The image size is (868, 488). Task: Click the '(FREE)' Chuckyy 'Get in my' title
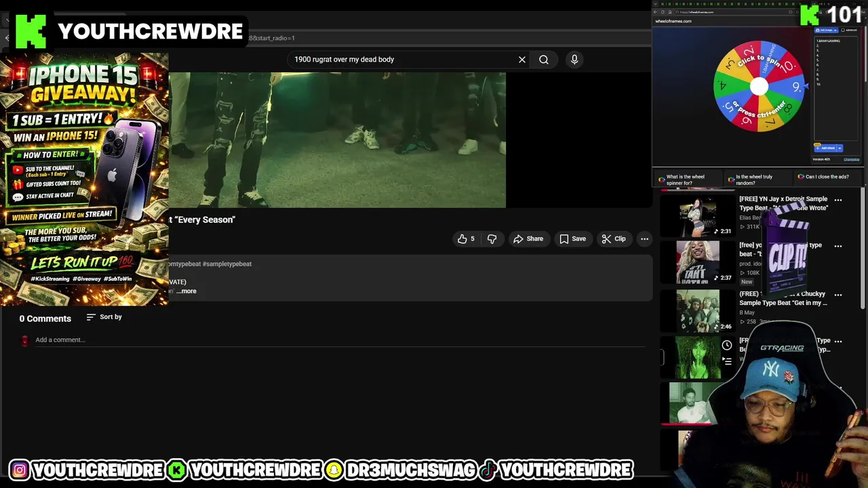[783, 298]
